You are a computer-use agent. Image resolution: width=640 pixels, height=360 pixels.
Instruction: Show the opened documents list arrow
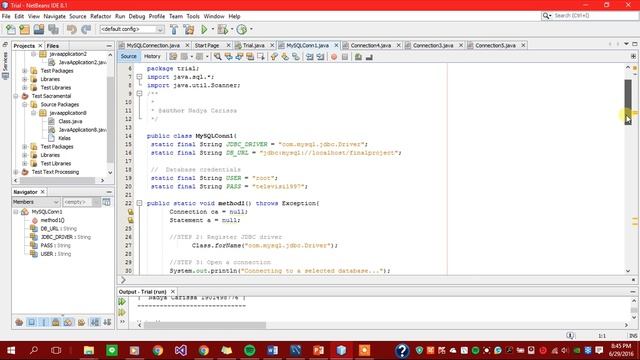click(626, 44)
